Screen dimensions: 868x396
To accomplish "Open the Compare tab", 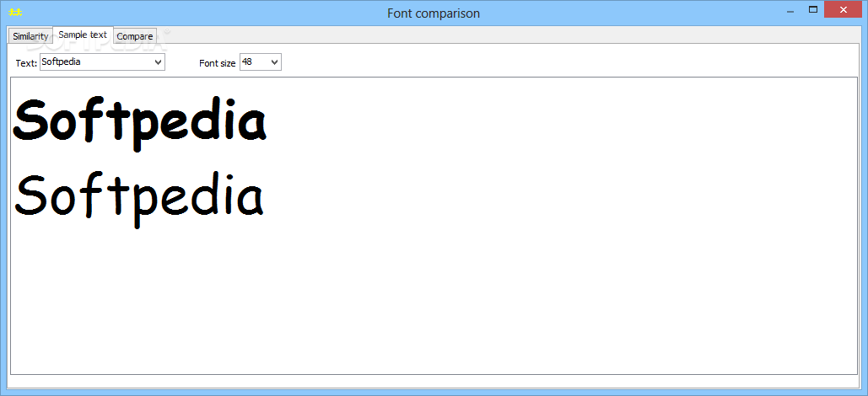I will tap(135, 36).
